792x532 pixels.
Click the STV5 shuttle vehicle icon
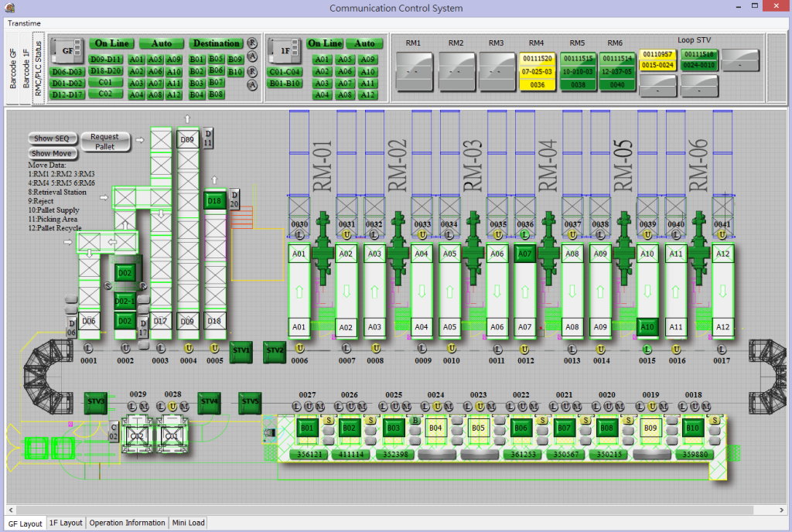click(x=249, y=402)
